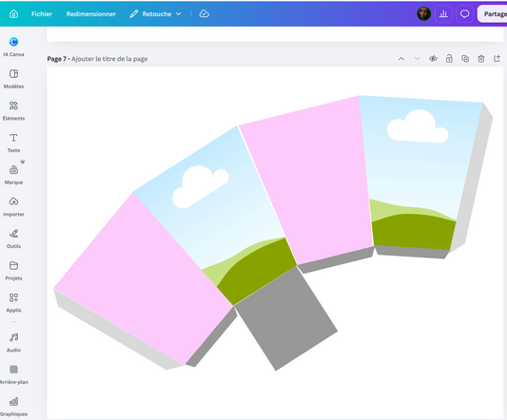507x420 pixels.
Task: Open the Fichier menu
Action: tap(42, 14)
